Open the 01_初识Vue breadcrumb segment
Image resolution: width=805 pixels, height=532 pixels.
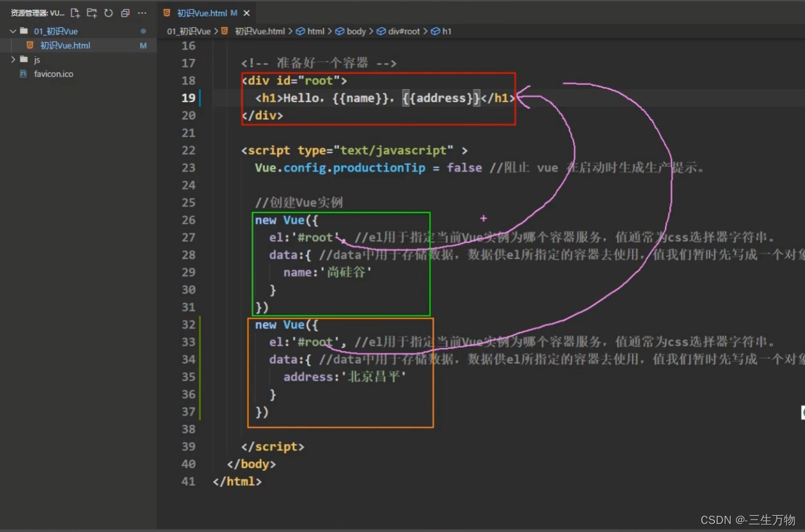pyautogui.click(x=189, y=31)
